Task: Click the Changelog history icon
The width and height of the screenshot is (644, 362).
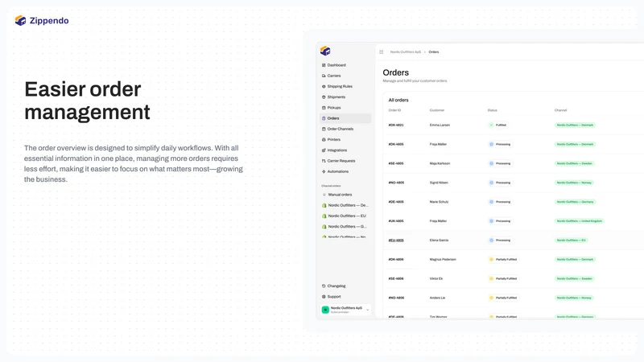Action: (324, 286)
